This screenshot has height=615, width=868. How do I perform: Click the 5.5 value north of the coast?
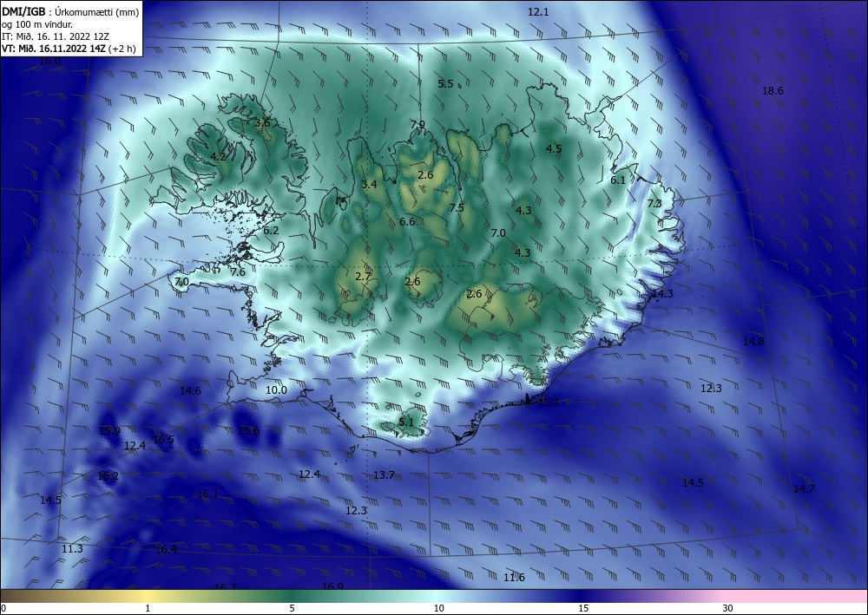[x=445, y=84]
